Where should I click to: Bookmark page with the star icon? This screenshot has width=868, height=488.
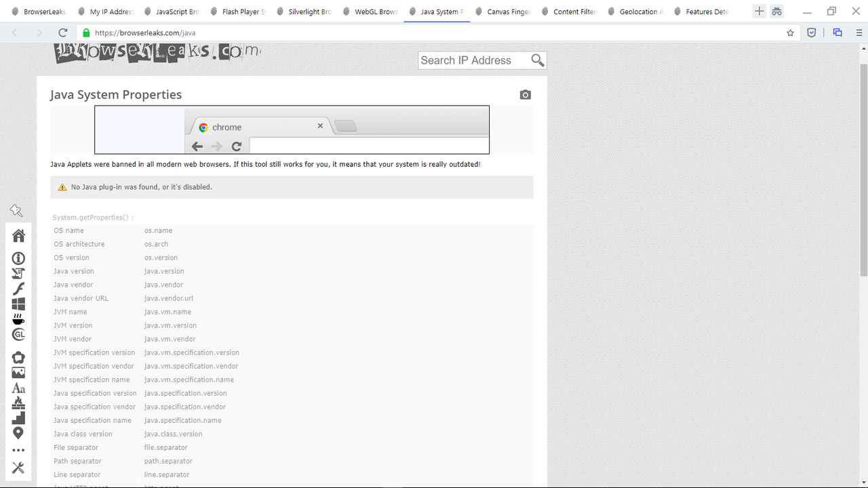790,33
